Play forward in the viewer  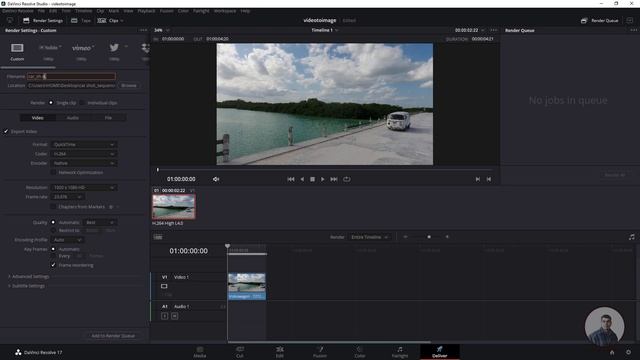pyautogui.click(x=322, y=179)
